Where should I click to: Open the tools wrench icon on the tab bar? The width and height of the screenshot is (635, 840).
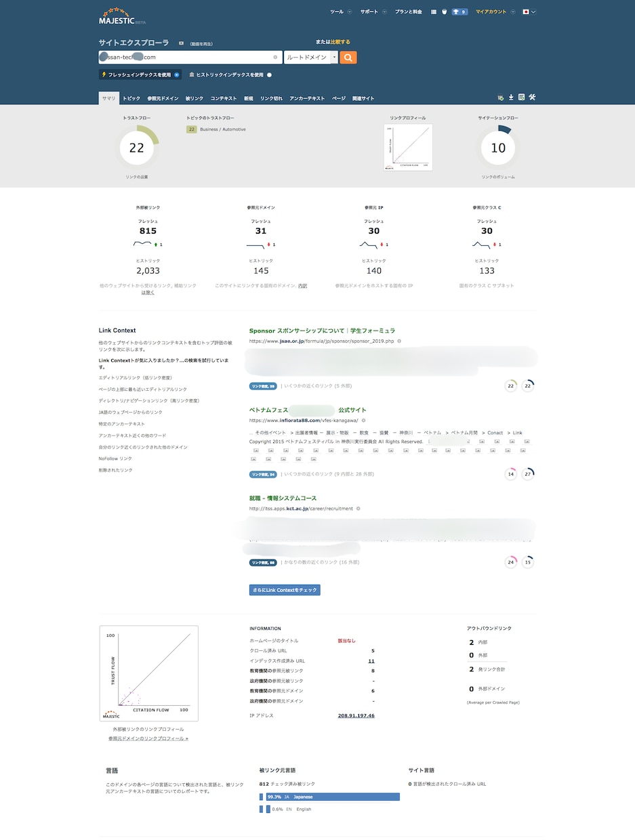(x=532, y=98)
